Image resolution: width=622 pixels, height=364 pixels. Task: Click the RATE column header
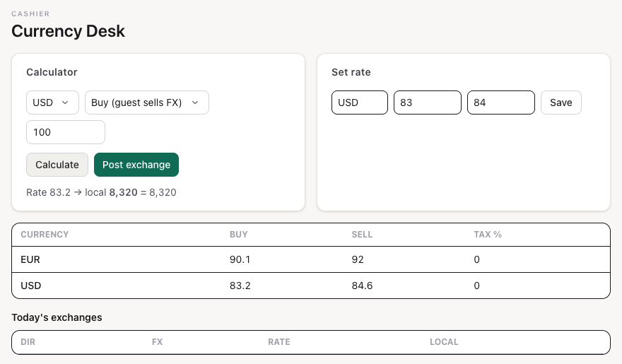[279, 342]
